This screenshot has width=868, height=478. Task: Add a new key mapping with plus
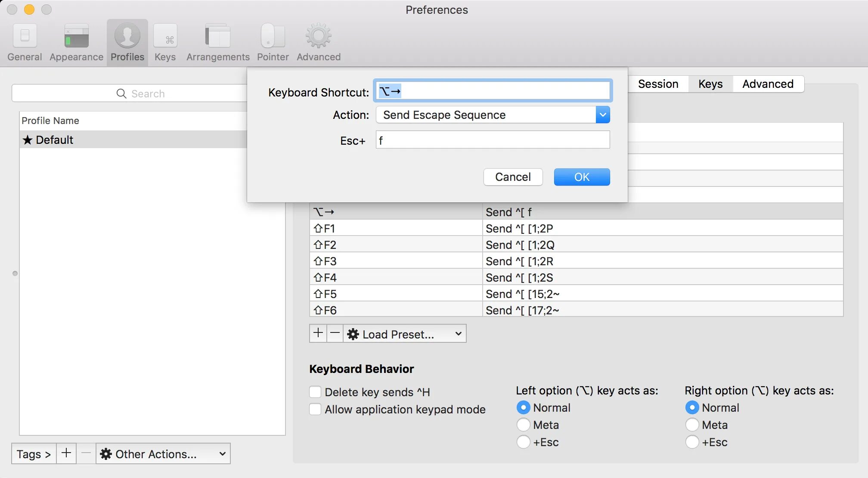point(318,333)
